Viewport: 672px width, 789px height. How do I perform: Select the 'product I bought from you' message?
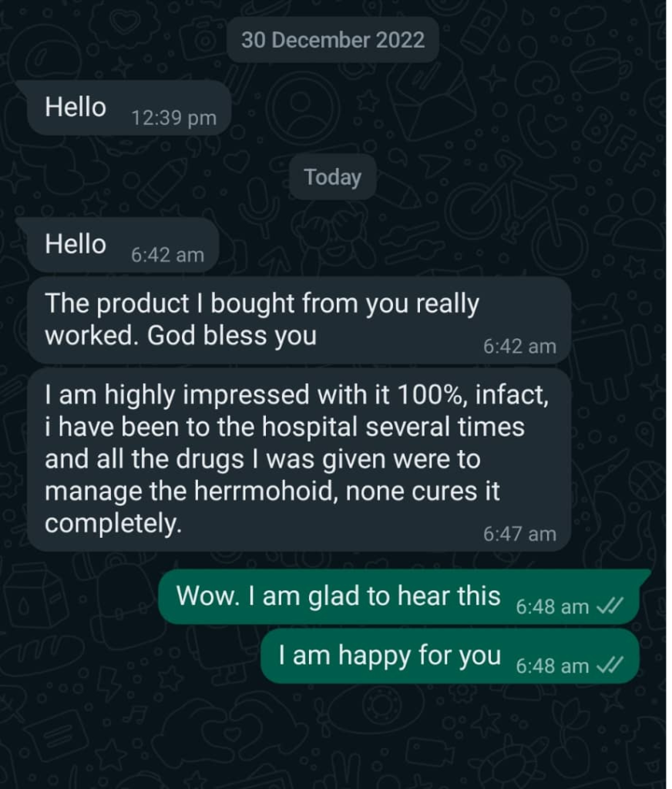pos(299,320)
